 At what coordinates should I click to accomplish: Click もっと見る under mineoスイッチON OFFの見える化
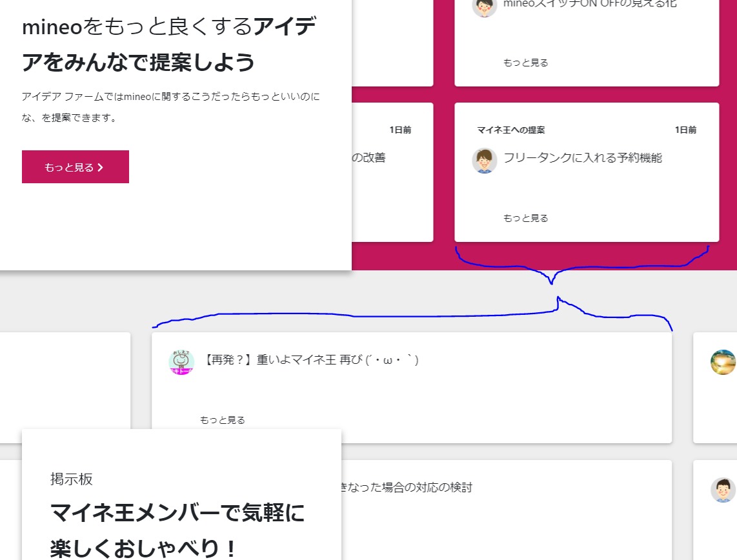(x=525, y=63)
